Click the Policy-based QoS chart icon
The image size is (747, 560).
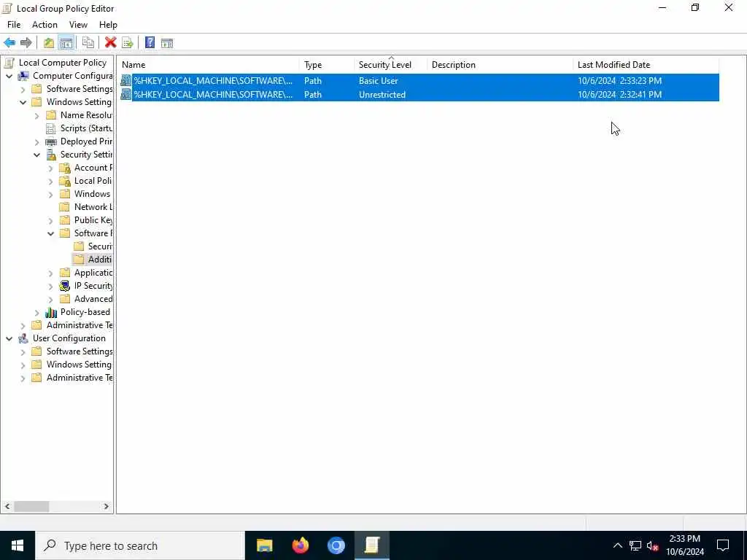[51, 312]
